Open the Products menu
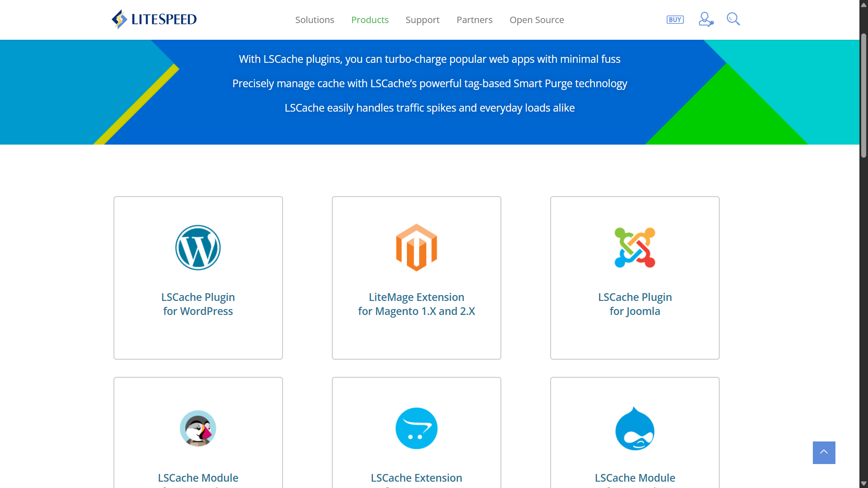This screenshot has width=868, height=488. pyautogui.click(x=370, y=20)
